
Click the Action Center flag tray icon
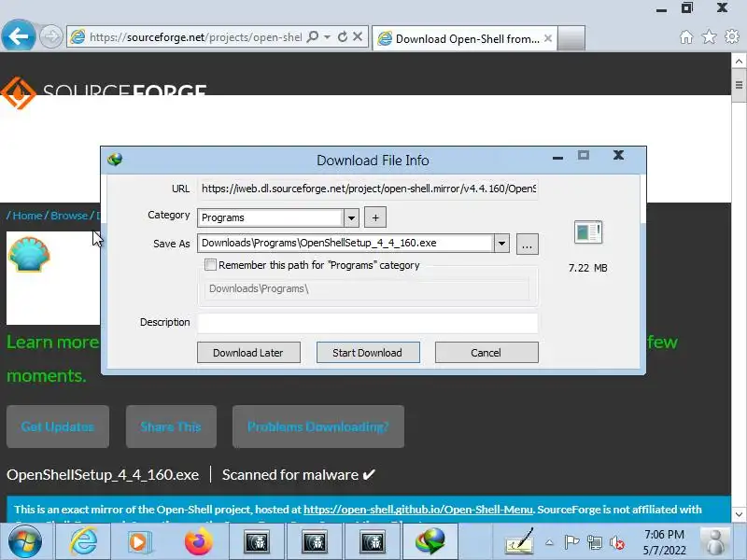(x=571, y=542)
